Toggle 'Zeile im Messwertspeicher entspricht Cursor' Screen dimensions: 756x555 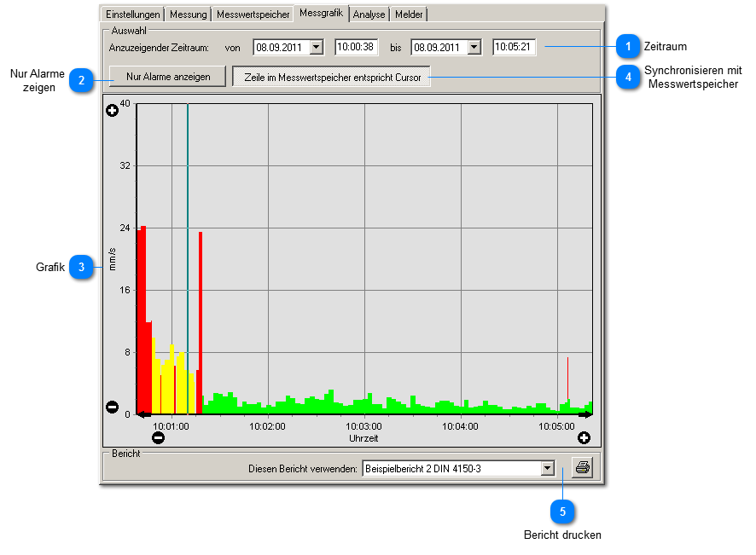click(x=332, y=77)
